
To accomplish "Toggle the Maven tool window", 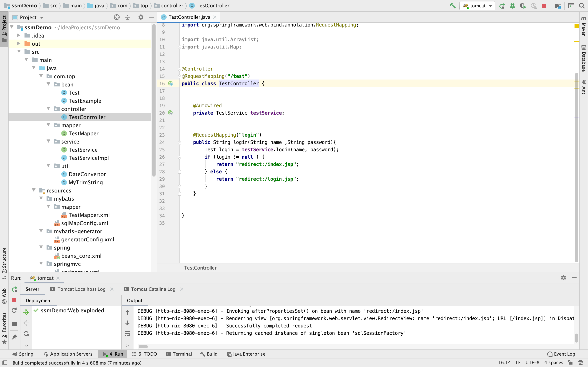I will point(584,27).
